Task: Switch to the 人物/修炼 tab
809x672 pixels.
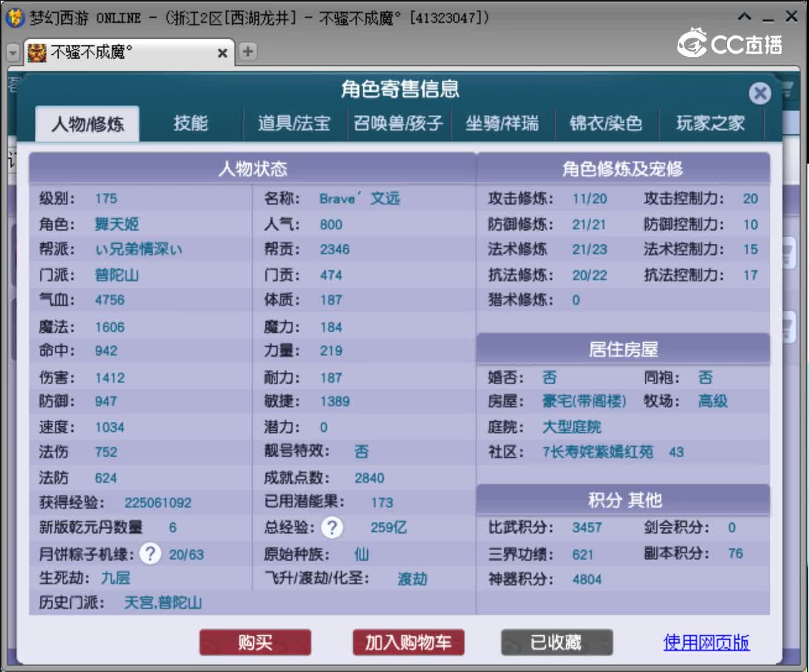Action: coord(87,123)
